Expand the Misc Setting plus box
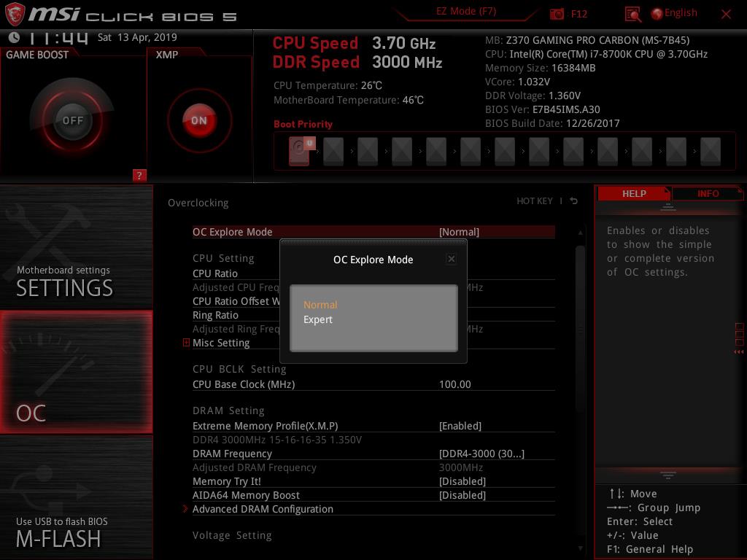The width and height of the screenshot is (747, 560). pyautogui.click(x=186, y=343)
